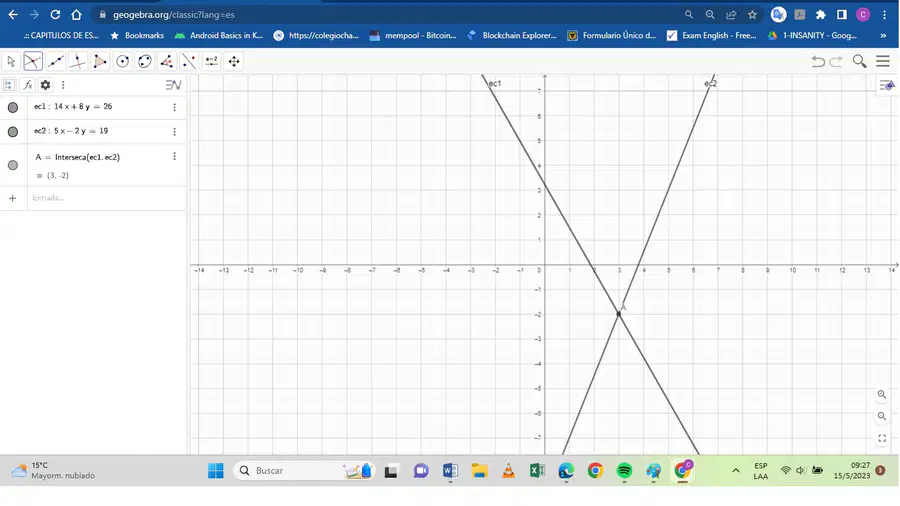Image resolution: width=900 pixels, height=506 pixels.
Task: Click intersection point A on the graph
Action: tap(619, 314)
